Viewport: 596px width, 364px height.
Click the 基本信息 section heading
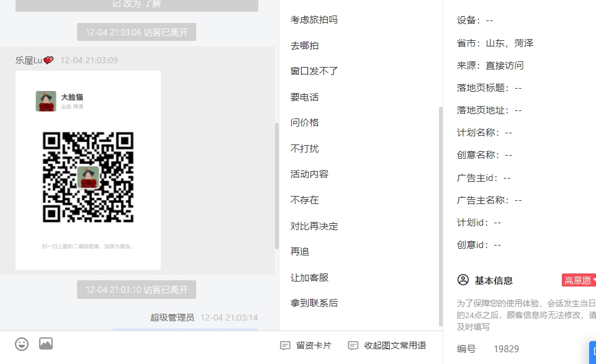click(494, 280)
